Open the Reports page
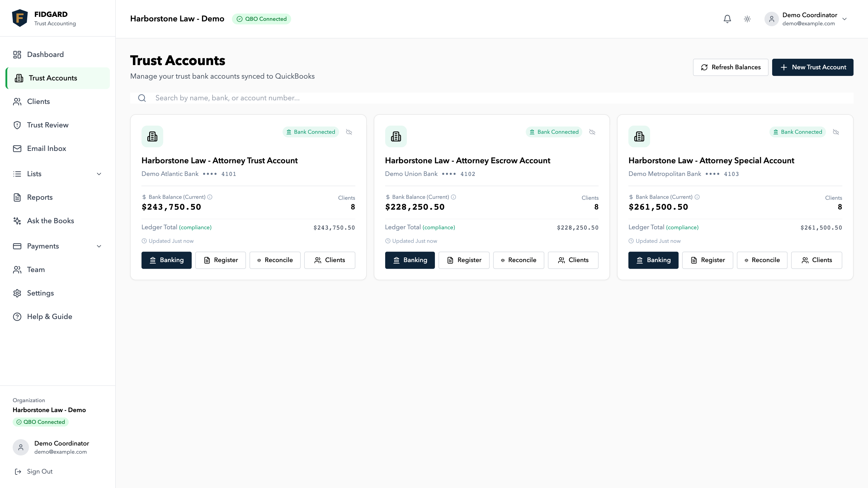This screenshot has width=868, height=488. pos(58,197)
